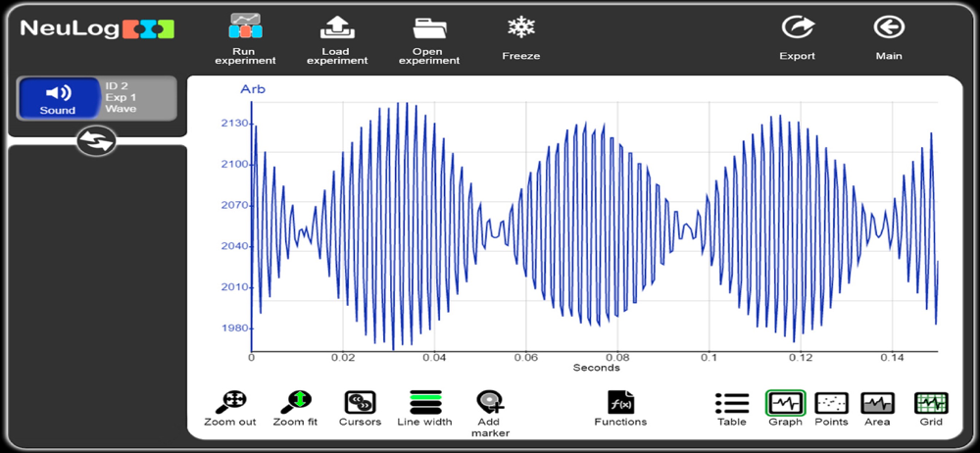This screenshot has height=453, width=980.
Task: Toggle Area fill display
Action: click(877, 403)
